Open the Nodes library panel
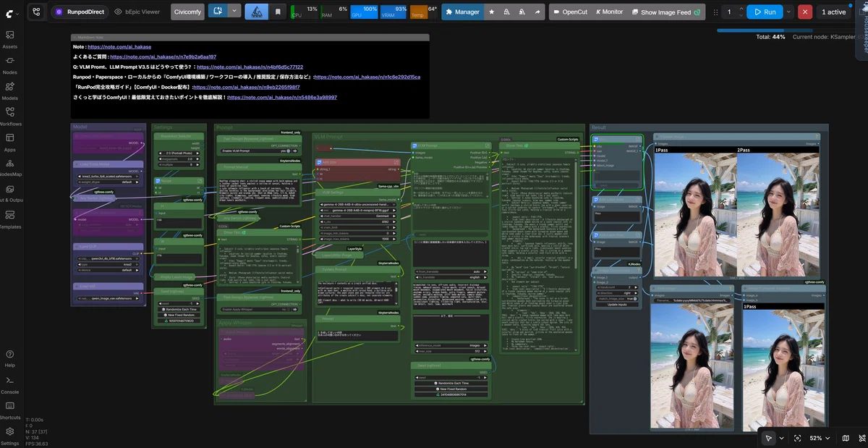The width and height of the screenshot is (868, 448). click(10, 65)
